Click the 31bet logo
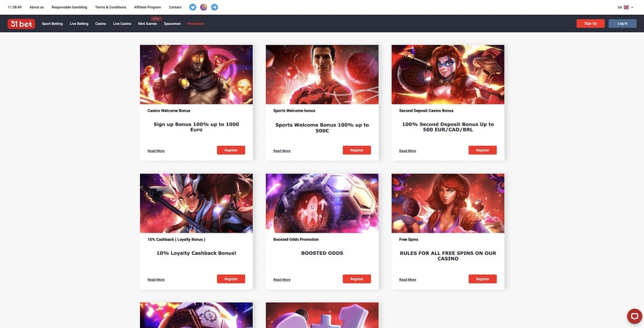The image size is (644, 328). (21, 24)
